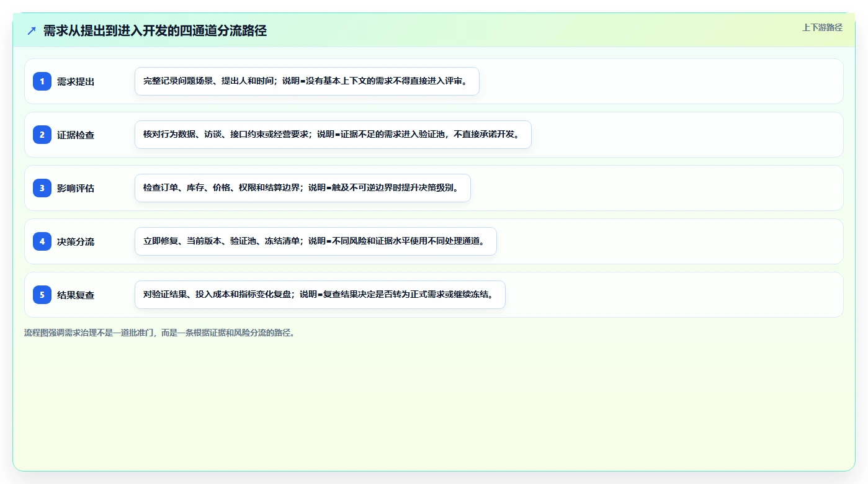The image size is (868, 484).
Task: Open the description box starting with 完整记录问题场景
Action: point(307,81)
